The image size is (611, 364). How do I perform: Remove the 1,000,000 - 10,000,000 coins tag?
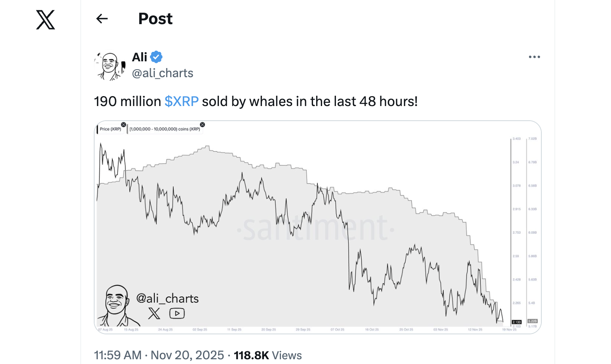point(203,125)
